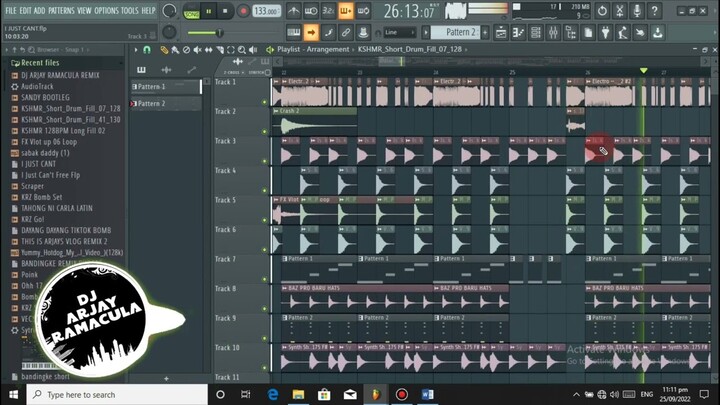Toggle the Playlist snap magnet icon
This screenshot has width=720, height=405.
coord(147,50)
